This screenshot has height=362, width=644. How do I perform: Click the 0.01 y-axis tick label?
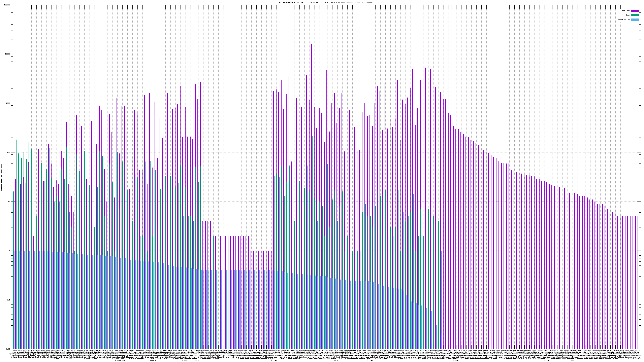point(8,349)
